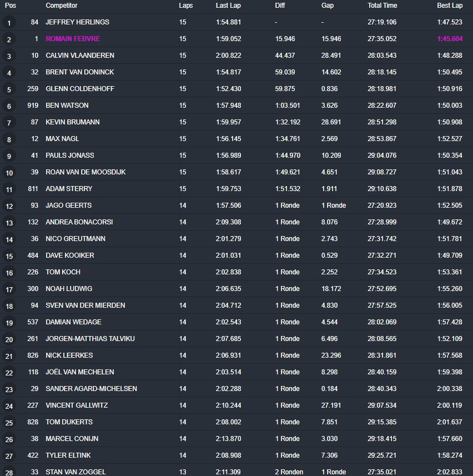Click the Competitor column header

pos(61,6)
